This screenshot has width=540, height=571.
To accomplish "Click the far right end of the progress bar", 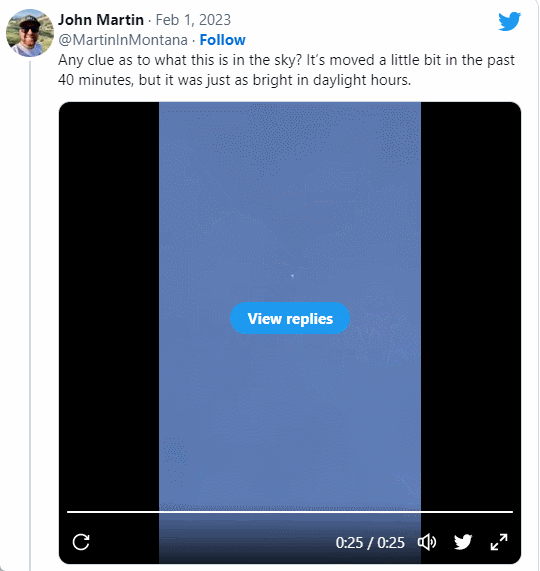I will [x=511, y=512].
